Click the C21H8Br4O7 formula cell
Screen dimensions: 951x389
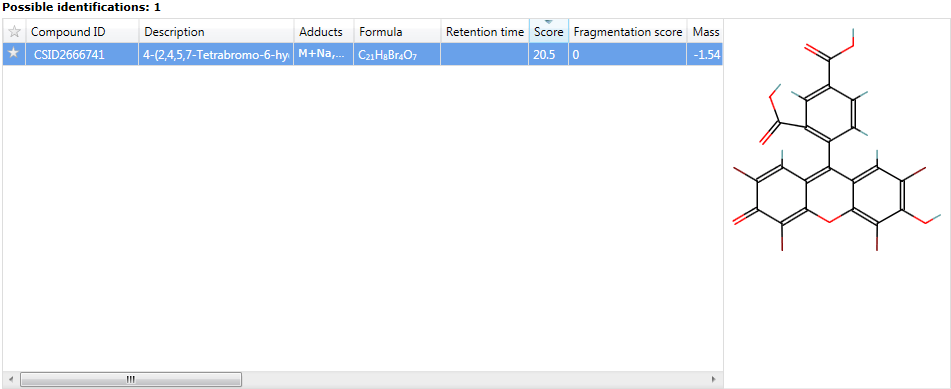pyautogui.click(x=397, y=55)
